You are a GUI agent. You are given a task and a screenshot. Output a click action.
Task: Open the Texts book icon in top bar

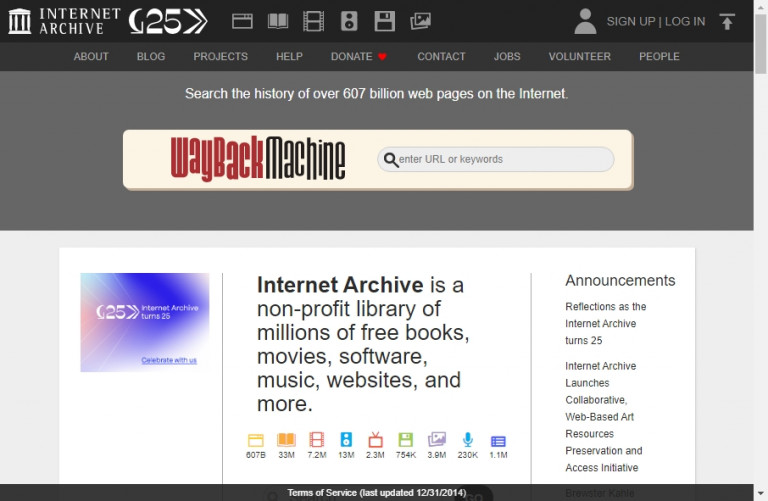coord(278,22)
